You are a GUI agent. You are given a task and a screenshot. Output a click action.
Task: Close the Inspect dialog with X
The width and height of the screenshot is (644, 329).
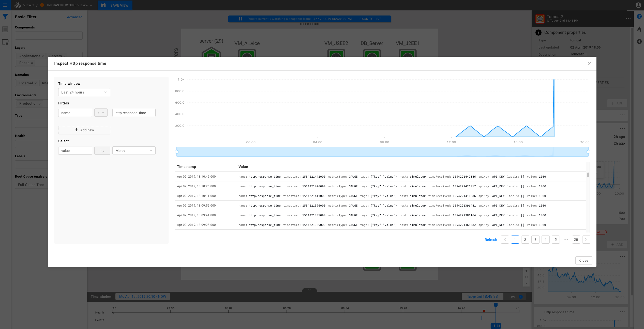pos(589,64)
